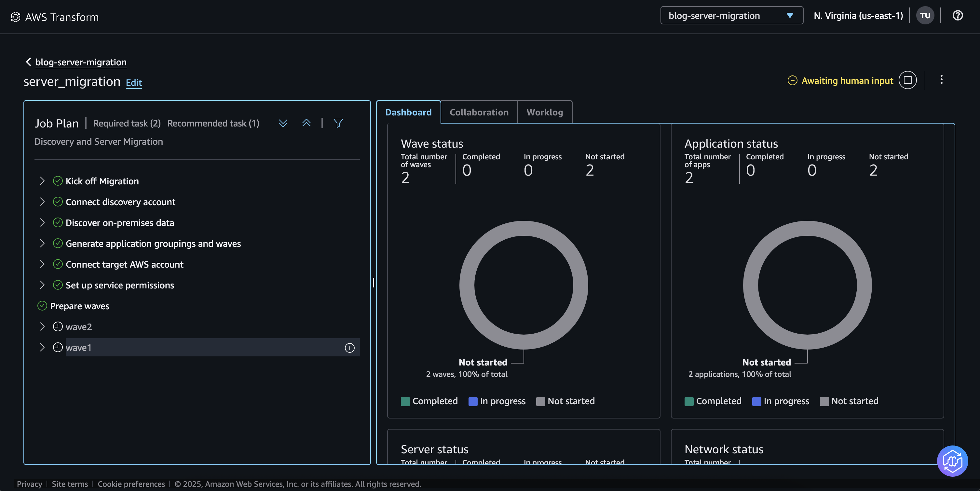The width and height of the screenshot is (980, 491).
Task: Click the TU user avatar
Action: (x=925, y=15)
